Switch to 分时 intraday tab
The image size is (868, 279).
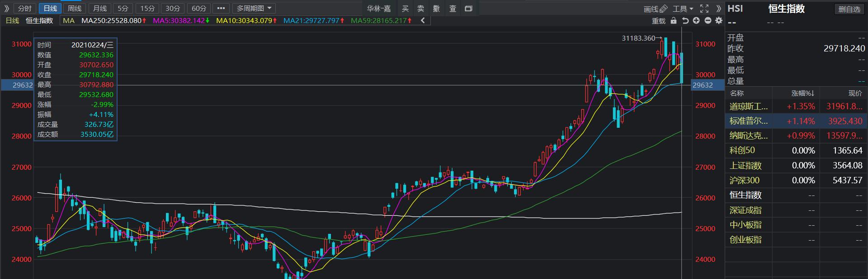pos(25,9)
